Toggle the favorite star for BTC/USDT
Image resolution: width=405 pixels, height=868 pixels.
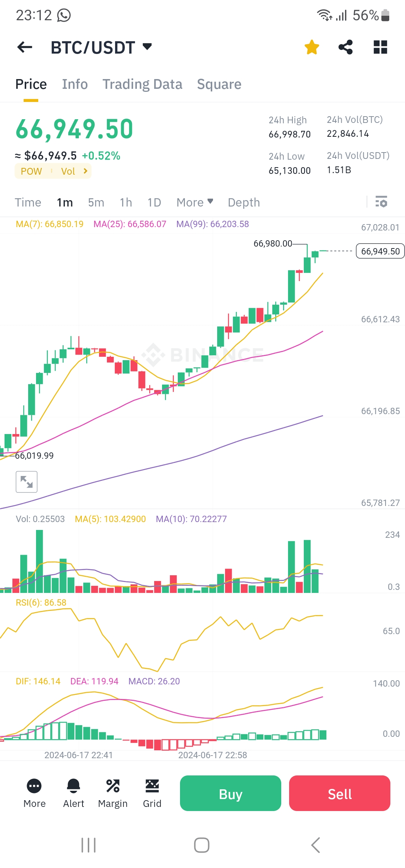312,47
